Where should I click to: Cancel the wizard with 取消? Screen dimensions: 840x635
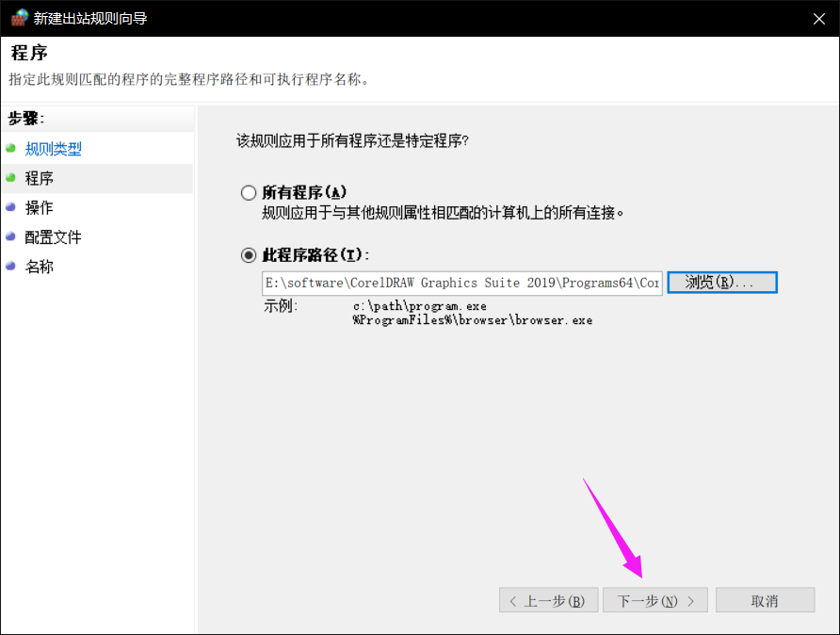coord(765,600)
